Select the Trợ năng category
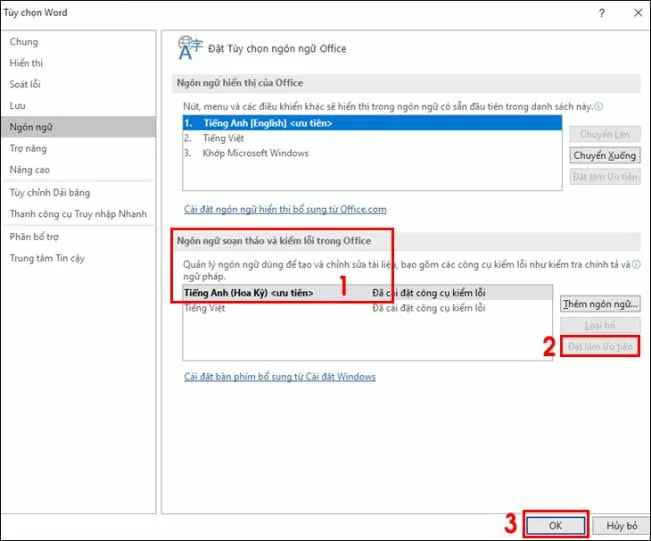Image resolution: width=651 pixels, height=541 pixels. click(x=29, y=148)
